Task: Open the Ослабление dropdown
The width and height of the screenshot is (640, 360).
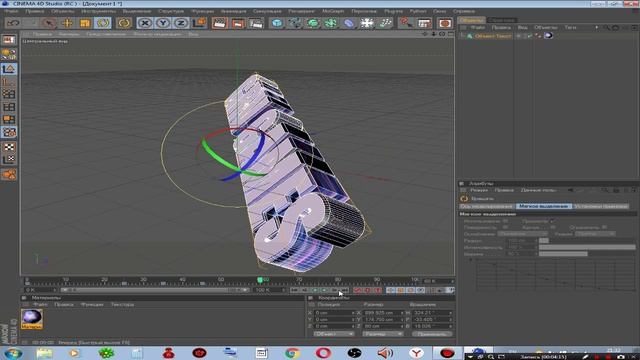Action: point(522,234)
